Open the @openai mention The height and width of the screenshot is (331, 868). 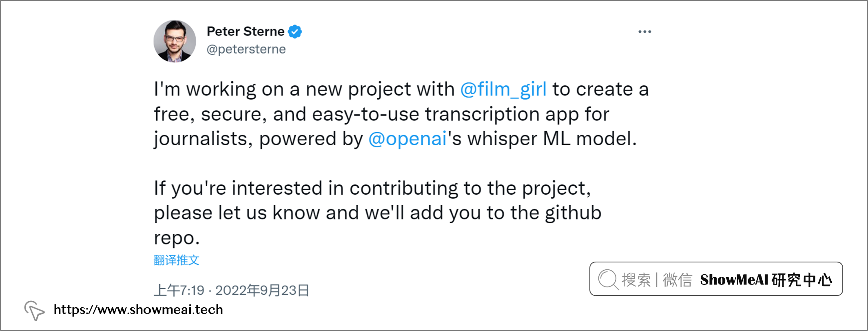coord(407,139)
